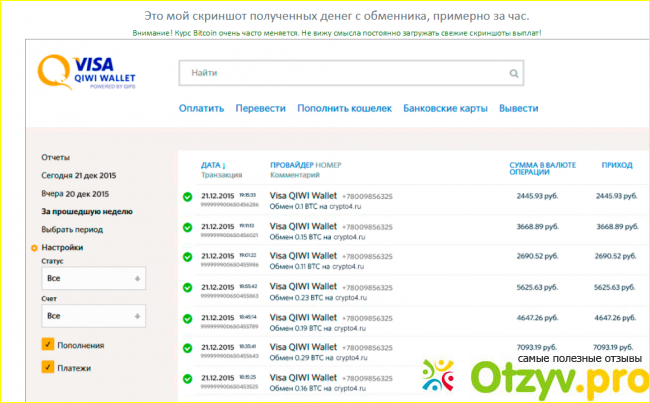
Task: Click the orange Настройки gear icon
Action: (x=35, y=247)
